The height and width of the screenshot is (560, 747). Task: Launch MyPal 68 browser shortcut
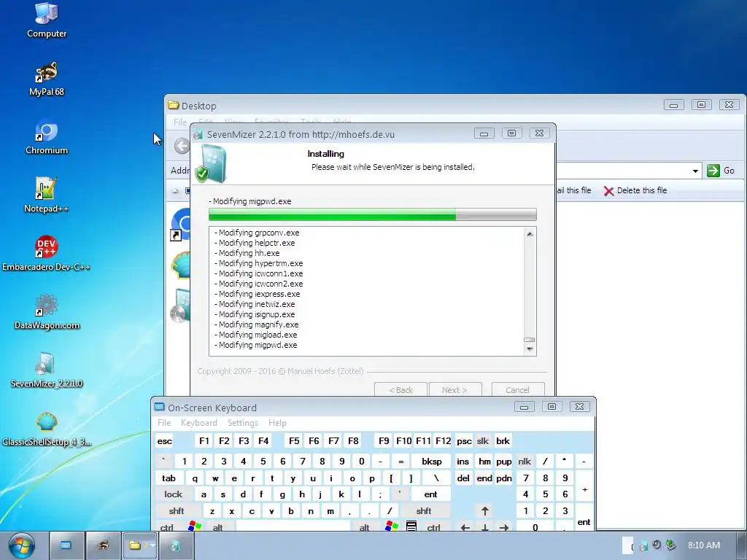coord(46,79)
